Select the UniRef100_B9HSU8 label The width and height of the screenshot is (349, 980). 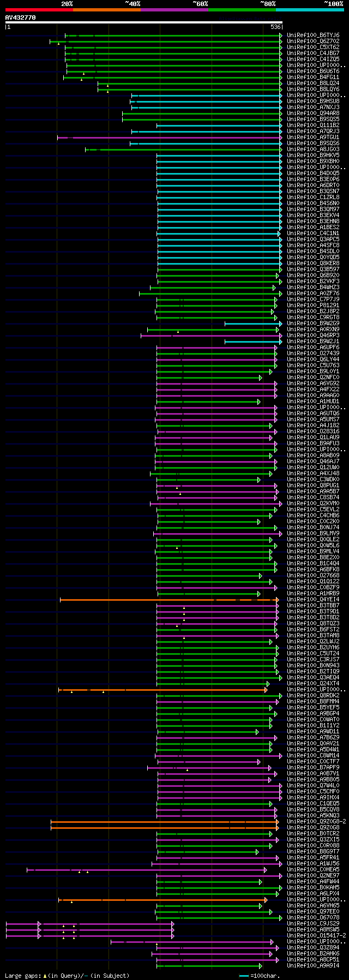[313, 101]
